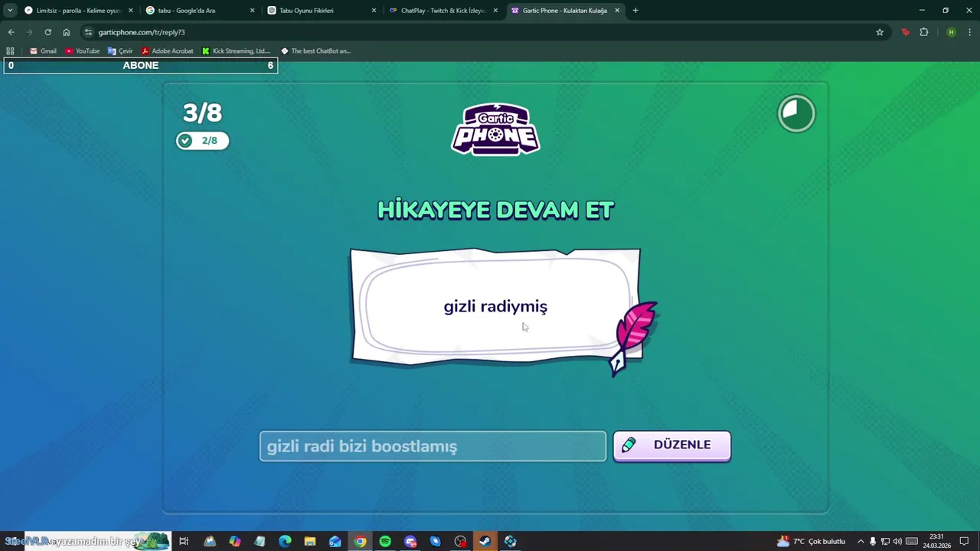Close the ChatPlay tab
The height and width of the screenshot is (551, 980).
click(x=495, y=11)
